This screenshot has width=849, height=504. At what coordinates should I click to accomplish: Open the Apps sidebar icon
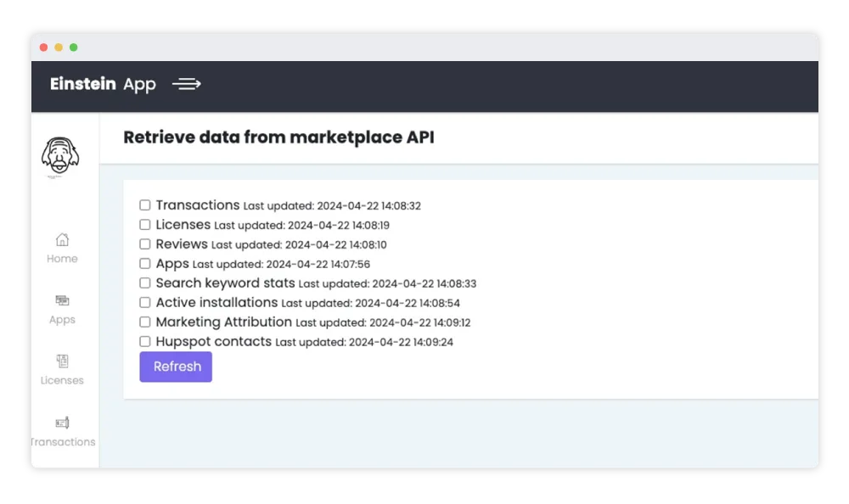[x=62, y=300]
